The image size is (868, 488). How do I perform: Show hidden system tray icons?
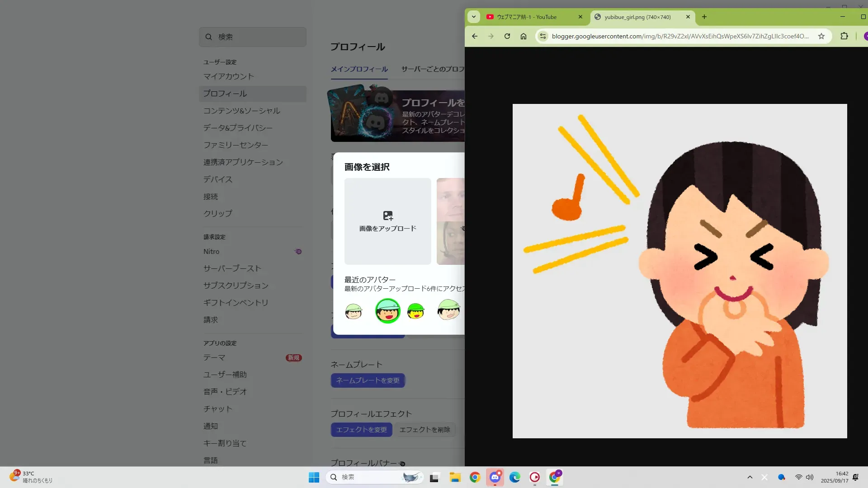coord(750,477)
